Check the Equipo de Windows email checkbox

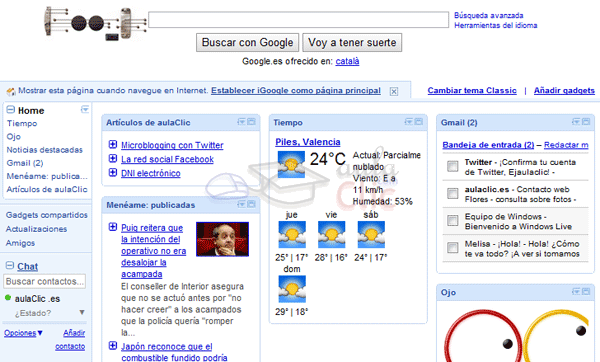pos(453,220)
